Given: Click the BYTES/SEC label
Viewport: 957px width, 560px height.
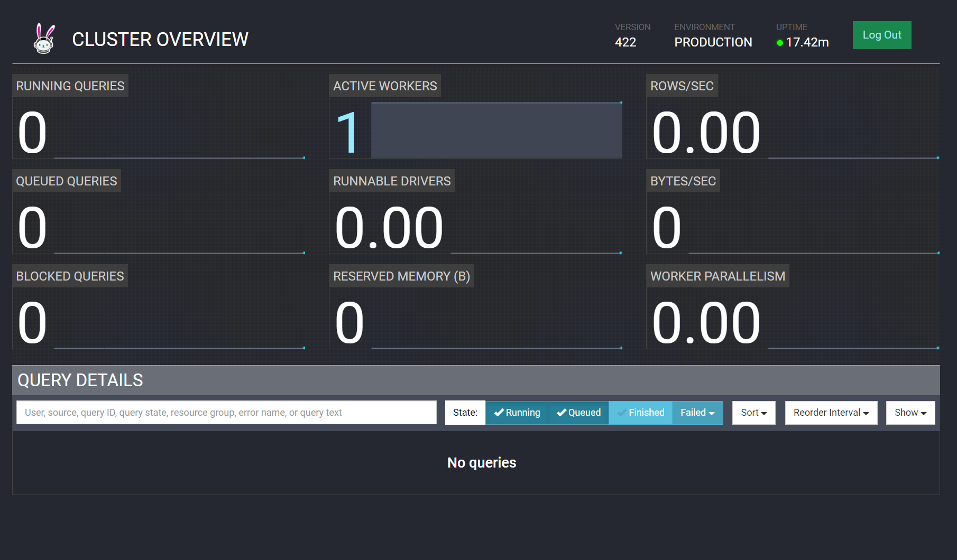Looking at the screenshot, I should pos(683,181).
